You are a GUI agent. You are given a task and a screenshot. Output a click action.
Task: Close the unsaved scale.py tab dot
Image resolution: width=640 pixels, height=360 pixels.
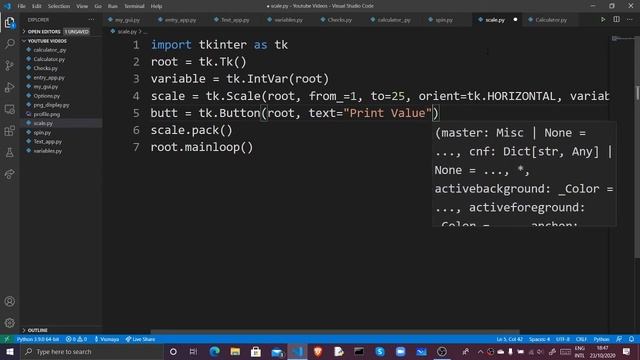click(x=515, y=20)
